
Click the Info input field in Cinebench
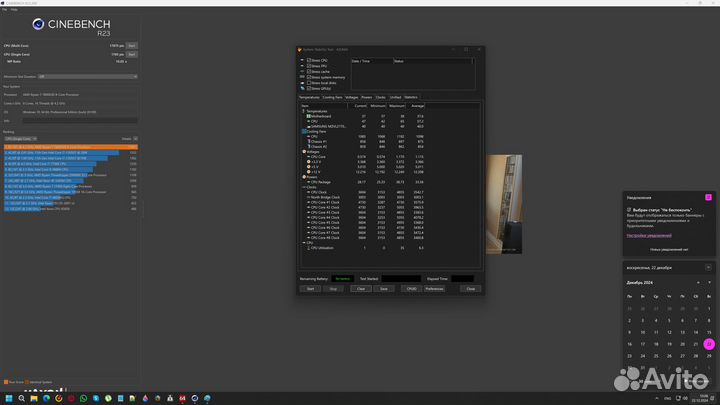pyautogui.click(x=80, y=121)
